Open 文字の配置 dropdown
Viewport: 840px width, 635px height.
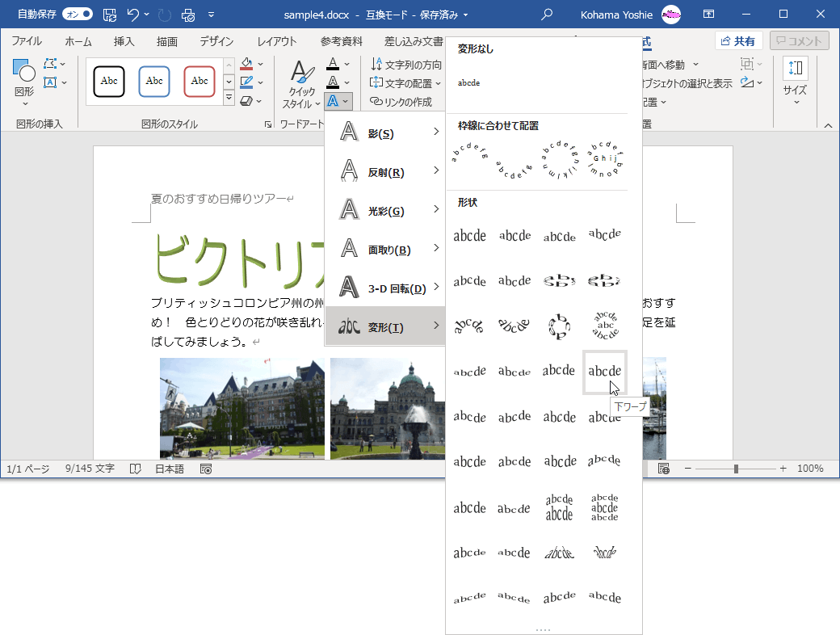point(405,83)
